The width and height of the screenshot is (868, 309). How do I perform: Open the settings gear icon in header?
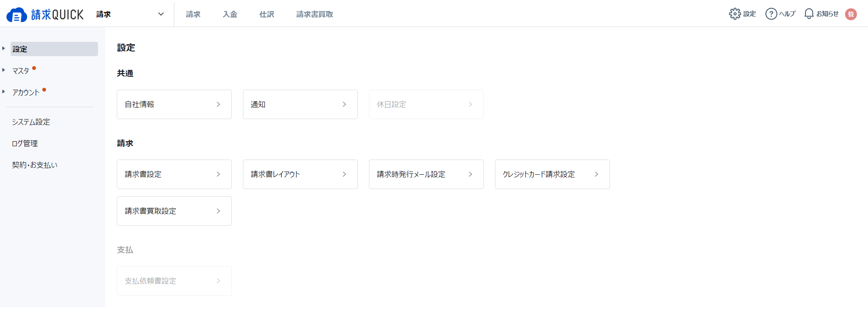(735, 14)
